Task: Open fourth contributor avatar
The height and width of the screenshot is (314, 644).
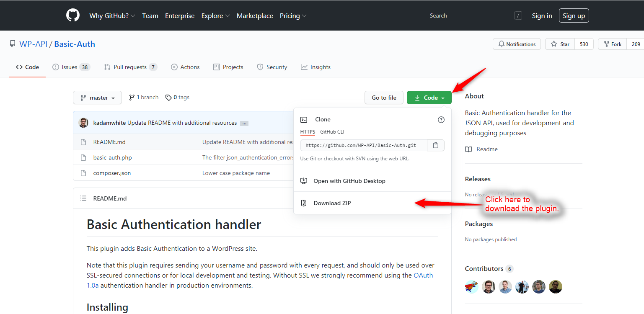Action: pyautogui.click(x=522, y=287)
